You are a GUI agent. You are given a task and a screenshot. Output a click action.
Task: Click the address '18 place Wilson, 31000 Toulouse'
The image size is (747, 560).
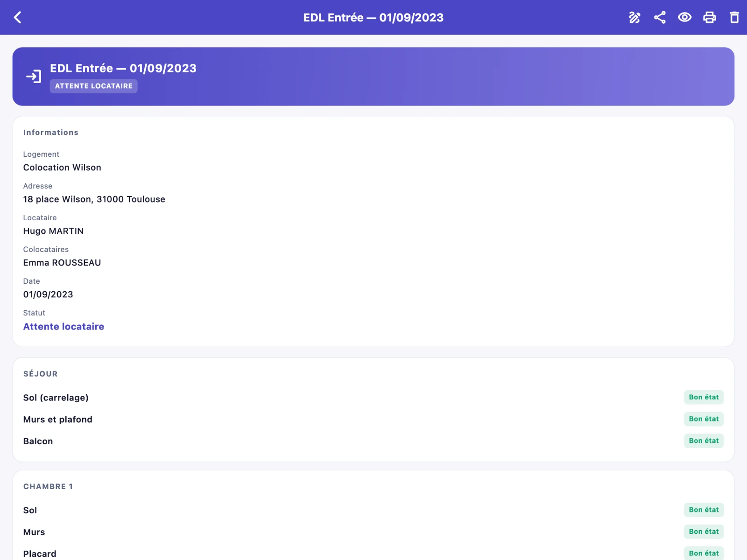(x=94, y=199)
